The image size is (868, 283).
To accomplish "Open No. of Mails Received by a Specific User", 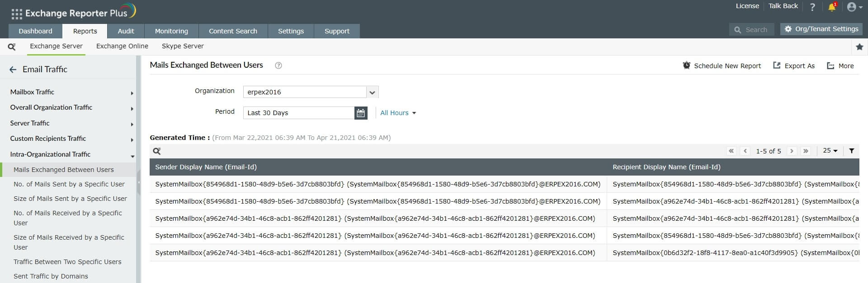I will click(68, 218).
